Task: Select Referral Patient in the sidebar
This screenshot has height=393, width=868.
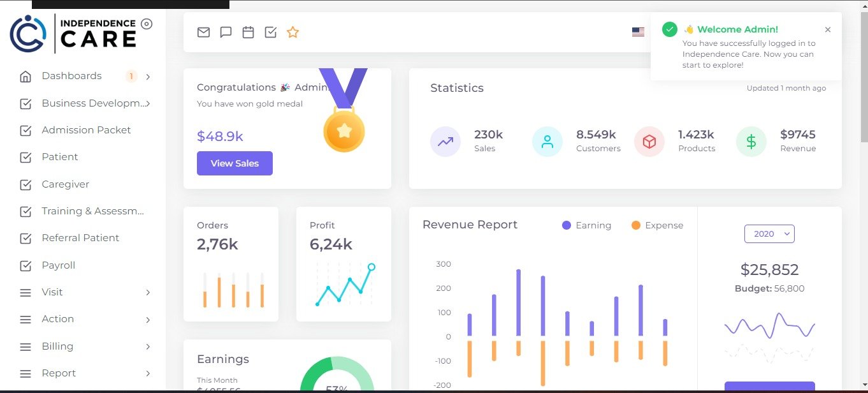Action: [80, 238]
